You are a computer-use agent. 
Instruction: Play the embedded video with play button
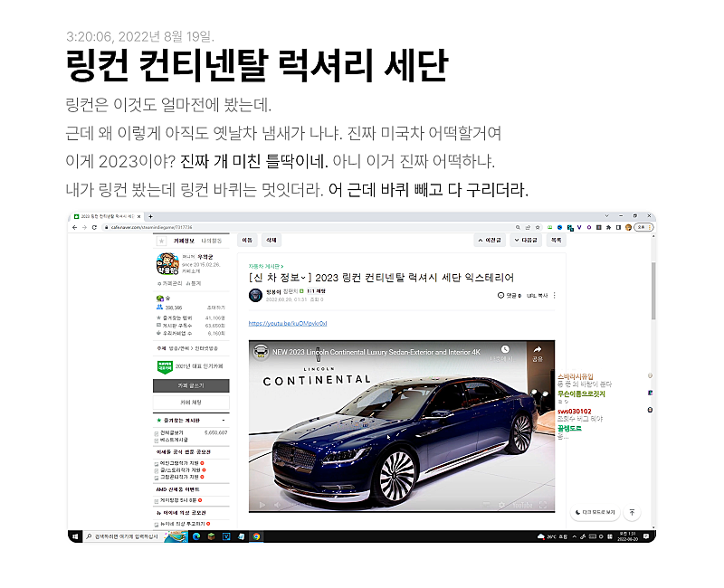coord(262,505)
